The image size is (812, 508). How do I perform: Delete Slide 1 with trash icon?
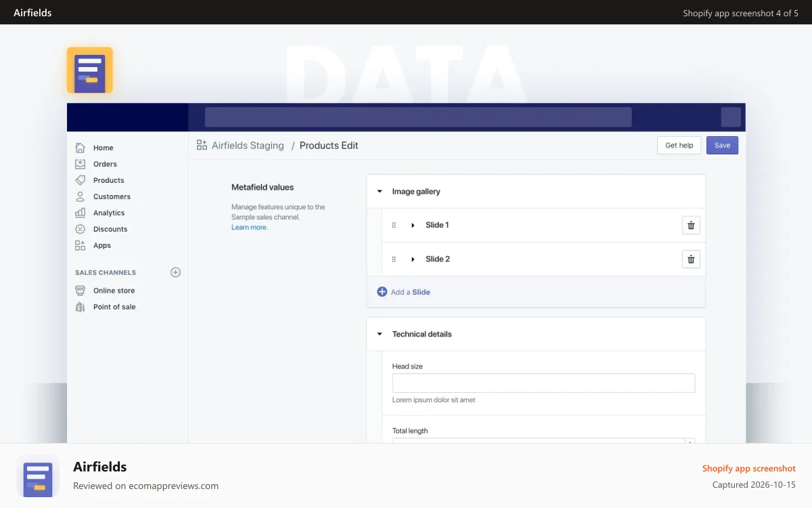click(x=691, y=226)
